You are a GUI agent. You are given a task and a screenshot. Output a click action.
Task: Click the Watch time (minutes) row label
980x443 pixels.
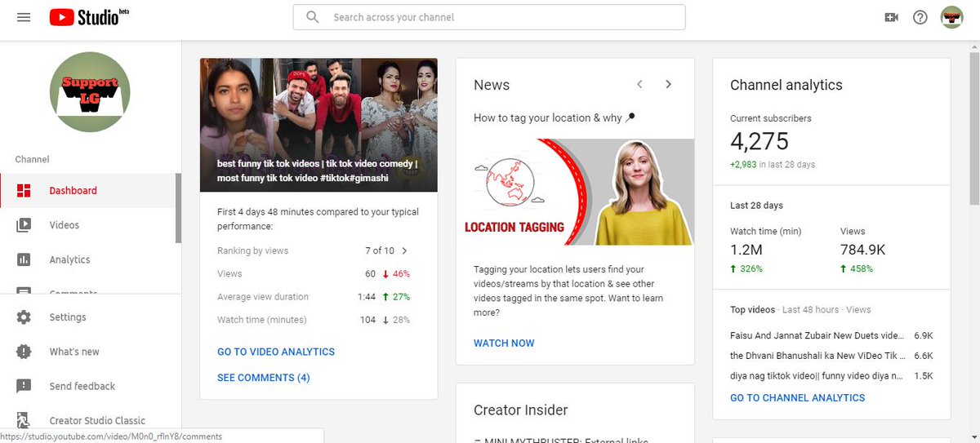coord(262,320)
